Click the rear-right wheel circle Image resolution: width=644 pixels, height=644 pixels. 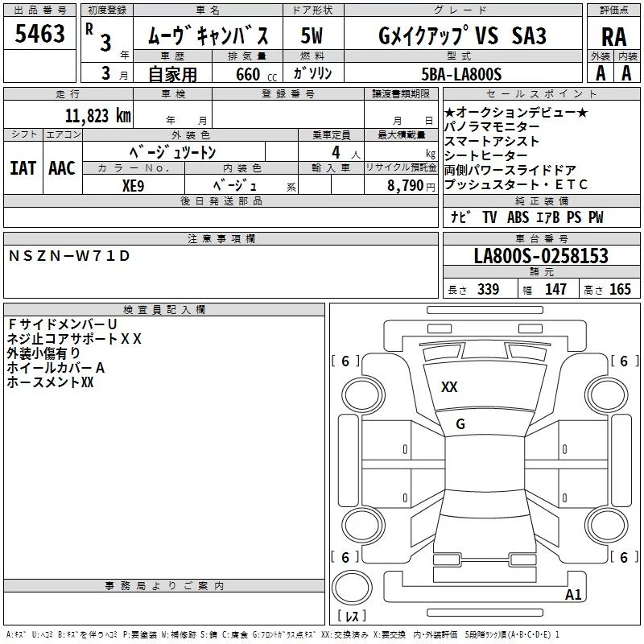click(607, 525)
